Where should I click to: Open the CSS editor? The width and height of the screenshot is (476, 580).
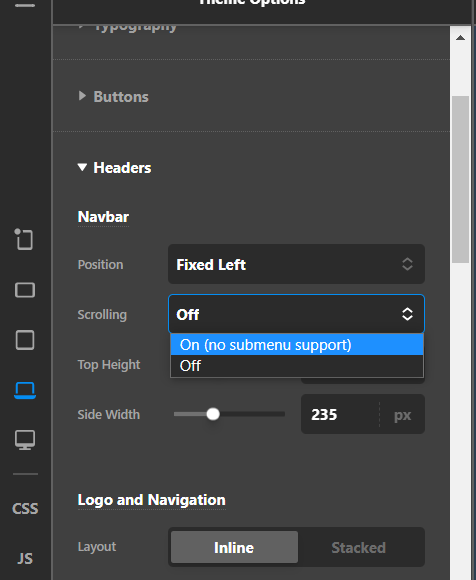(25, 509)
